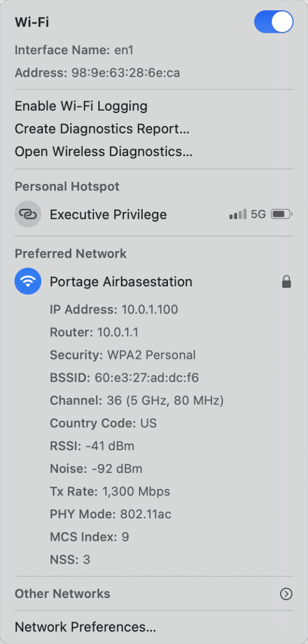Click the blue Wi-Fi network icon
The width and height of the screenshot is (308, 644).
click(x=28, y=281)
